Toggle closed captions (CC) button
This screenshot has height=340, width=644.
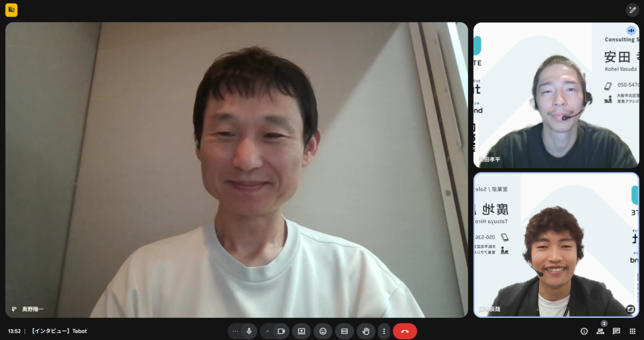pyautogui.click(x=344, y=331)
